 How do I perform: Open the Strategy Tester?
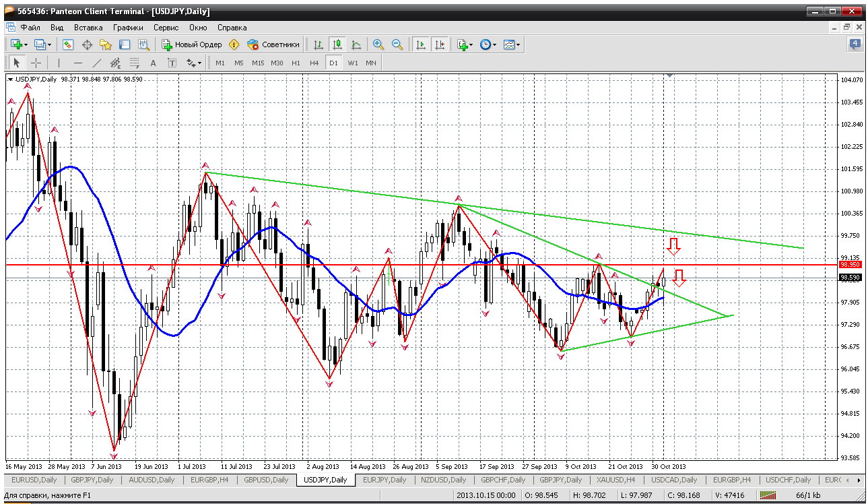click(x=143, y=44)
